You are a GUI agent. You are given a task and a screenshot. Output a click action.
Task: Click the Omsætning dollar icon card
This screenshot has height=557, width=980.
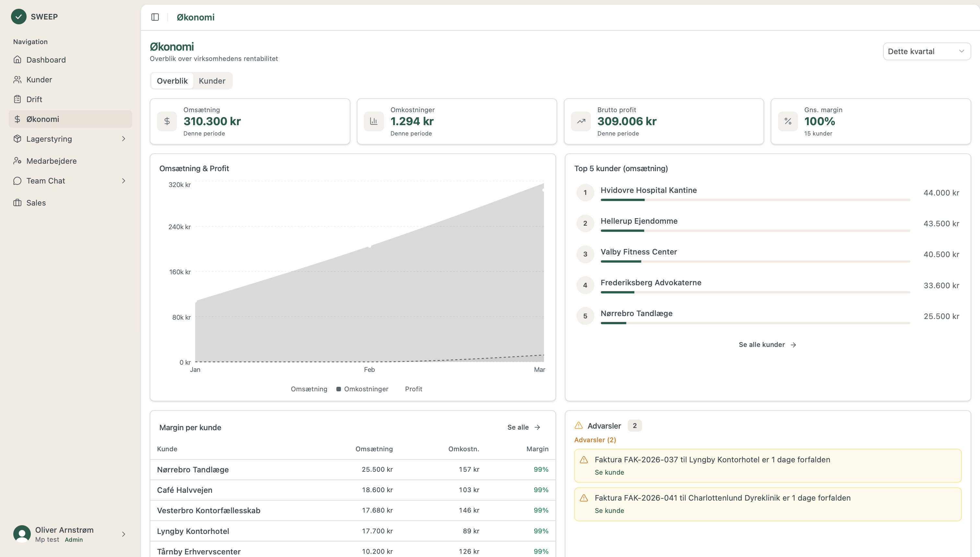click(167, 122)
